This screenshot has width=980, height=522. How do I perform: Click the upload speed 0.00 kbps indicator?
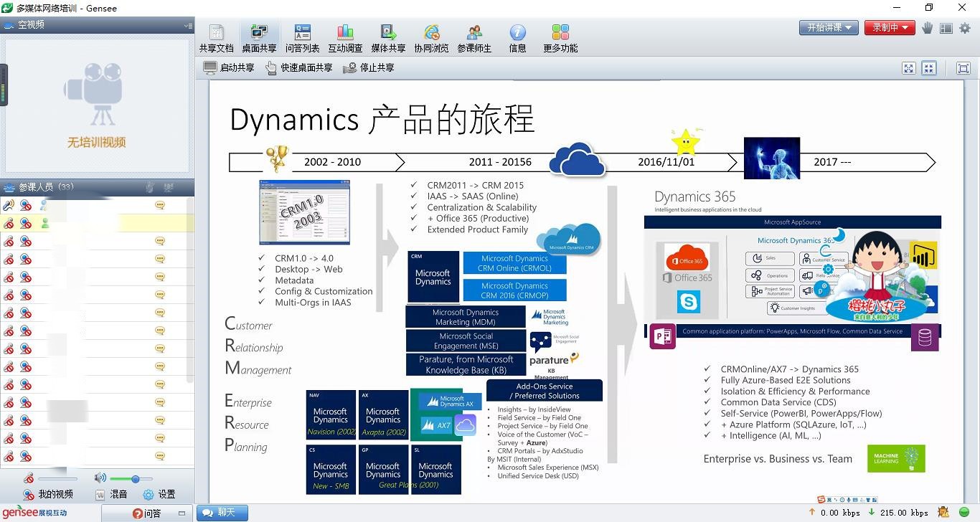pos(834,513)
